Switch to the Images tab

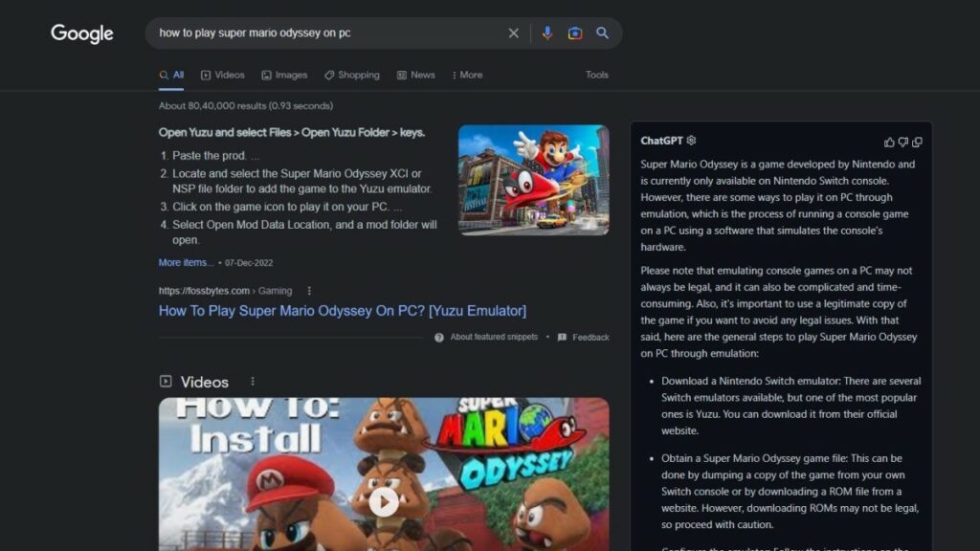(x=284, y=74)
